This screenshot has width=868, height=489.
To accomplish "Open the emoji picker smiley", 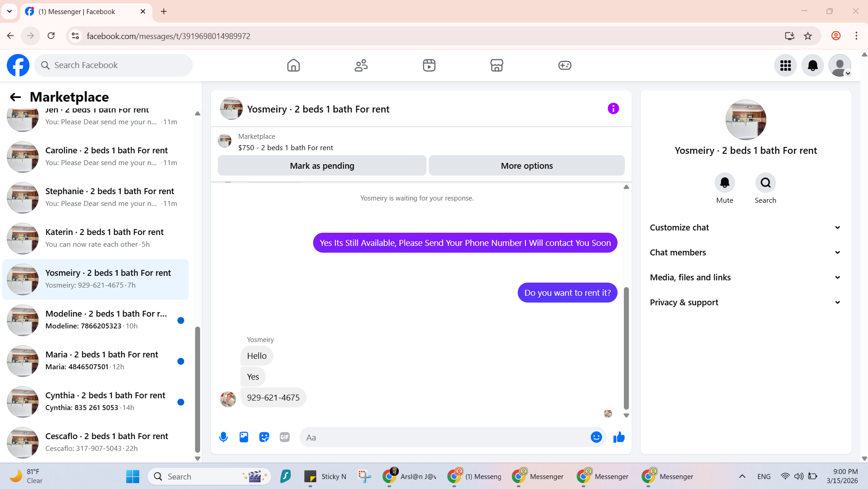I will [x=596, y=437].
